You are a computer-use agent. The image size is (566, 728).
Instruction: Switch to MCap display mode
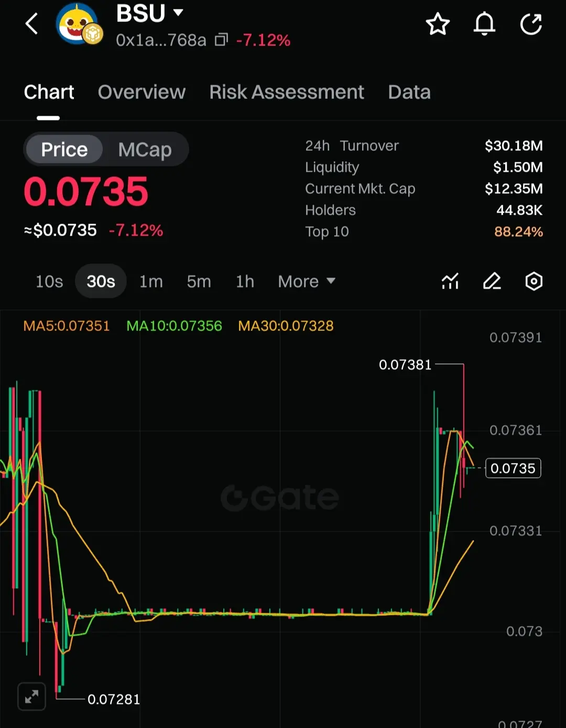pyautogui.click(x=145, y=149)
